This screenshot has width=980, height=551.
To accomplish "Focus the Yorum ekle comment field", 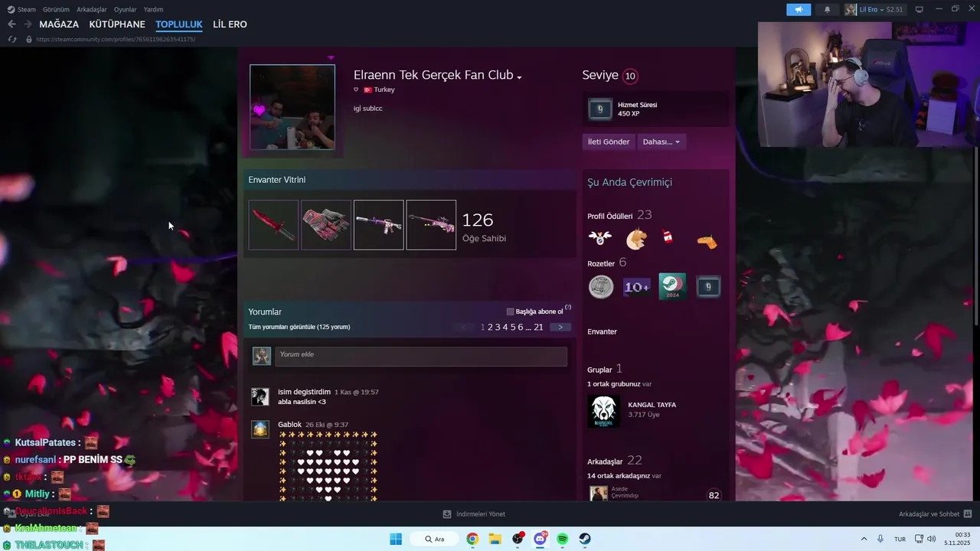I will click(x=421, y=356).
